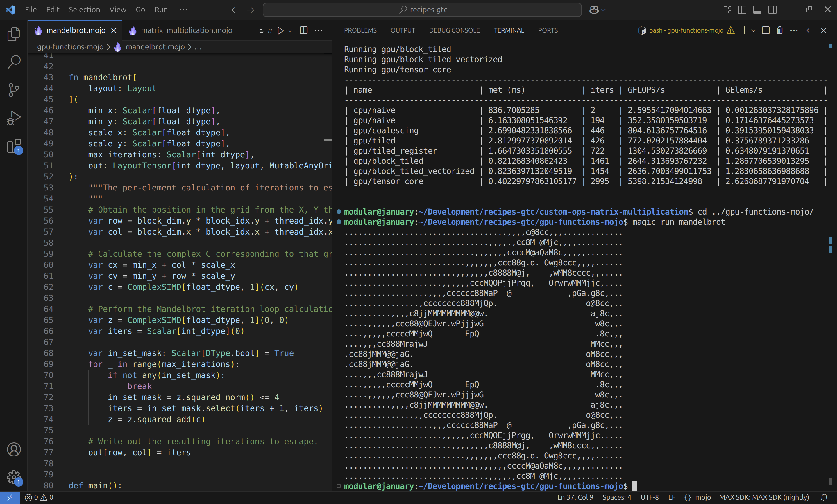Toggle the primary side bar layout button

(742, 10)
